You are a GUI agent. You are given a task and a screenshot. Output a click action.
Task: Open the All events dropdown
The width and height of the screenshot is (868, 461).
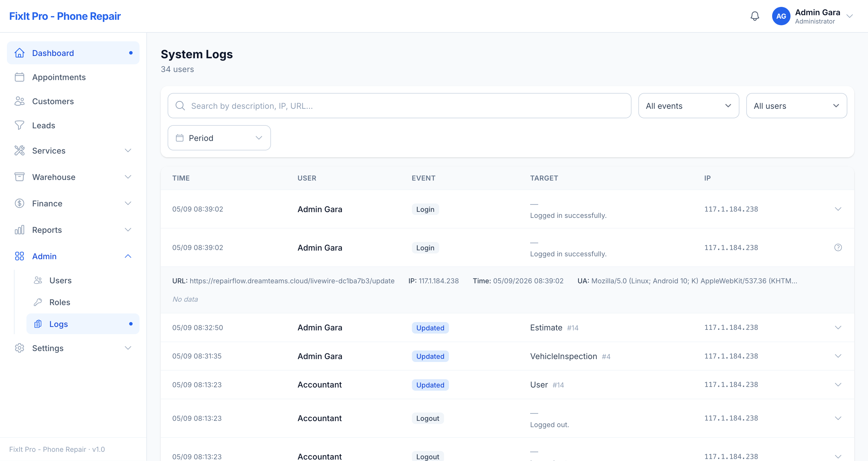tap(689, 106)
